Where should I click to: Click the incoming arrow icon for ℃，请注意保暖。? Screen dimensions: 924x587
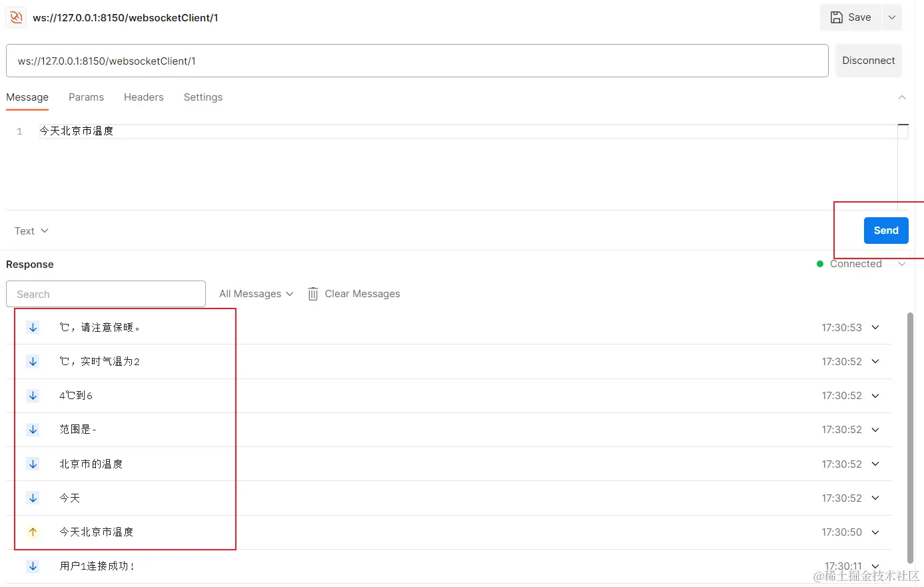33,327
